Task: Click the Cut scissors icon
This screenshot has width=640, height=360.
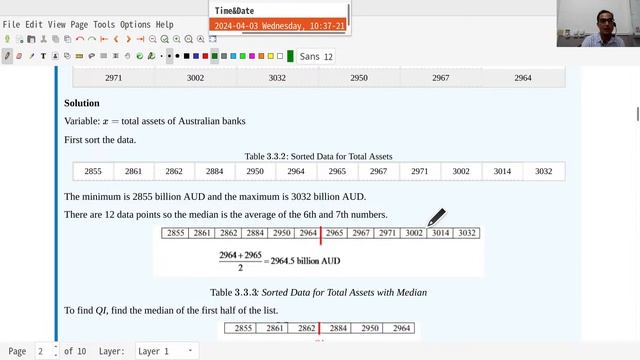Action: pyautogui.click(x=44, y=39)
